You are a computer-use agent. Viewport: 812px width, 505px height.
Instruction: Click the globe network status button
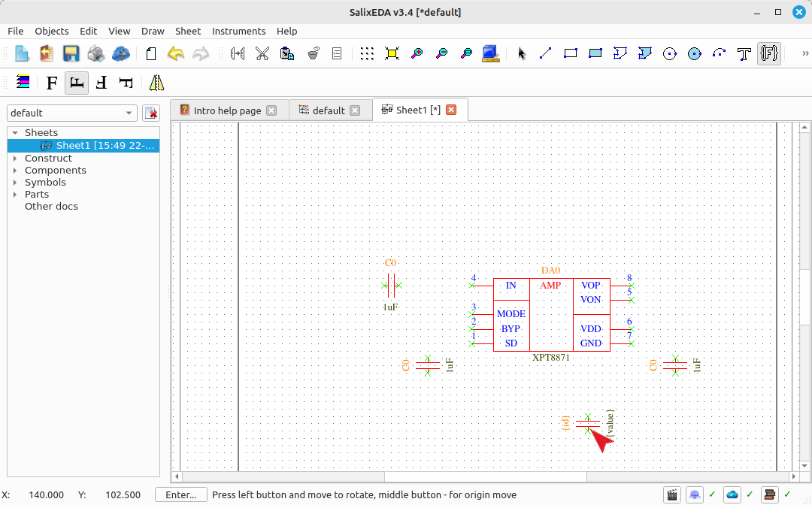tap(695, 495)
